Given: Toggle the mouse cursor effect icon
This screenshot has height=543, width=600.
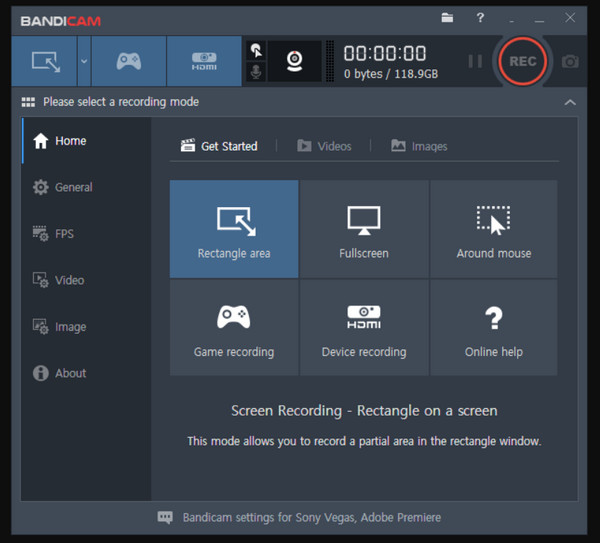Looking at the screenshot, I should tap(255, 50).
